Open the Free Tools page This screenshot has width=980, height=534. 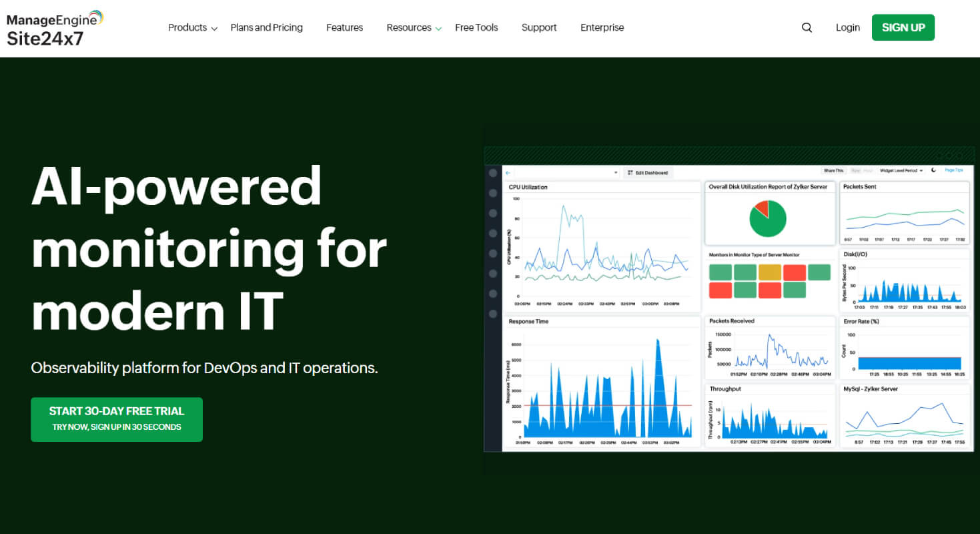[476, 27]
